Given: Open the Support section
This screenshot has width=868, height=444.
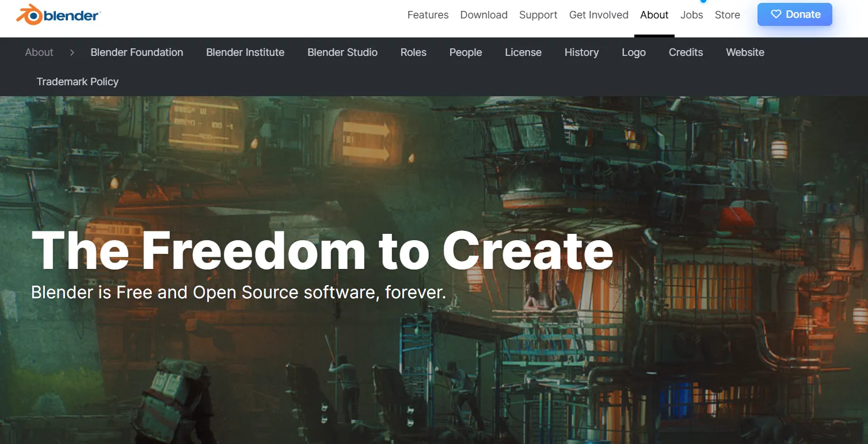Looking at the screenshot, I should pyautogui.click(x=538, y=15).
